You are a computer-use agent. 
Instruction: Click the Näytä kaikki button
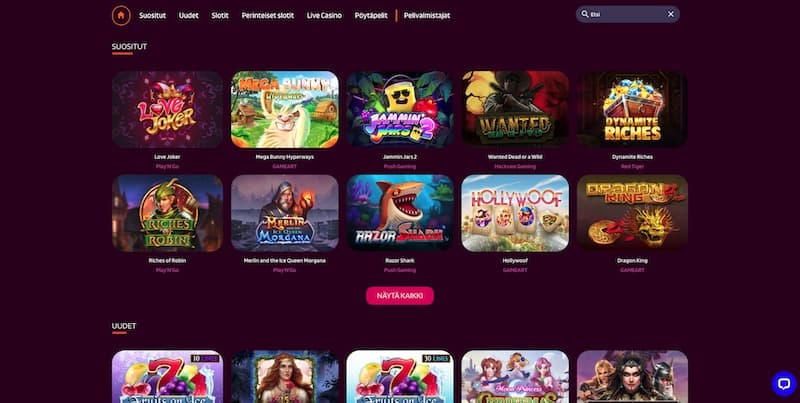pyautogui.click(x=400, y=296)
